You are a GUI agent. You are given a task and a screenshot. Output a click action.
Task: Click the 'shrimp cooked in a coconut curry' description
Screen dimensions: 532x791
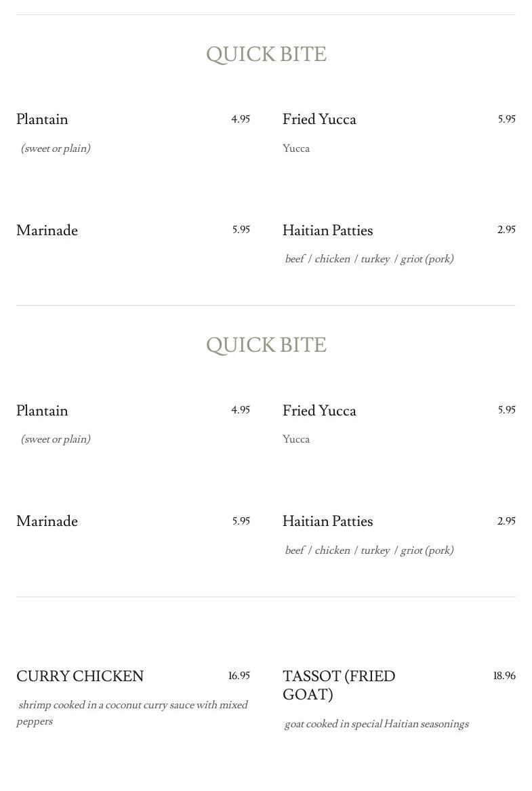(x=133, y=713)
